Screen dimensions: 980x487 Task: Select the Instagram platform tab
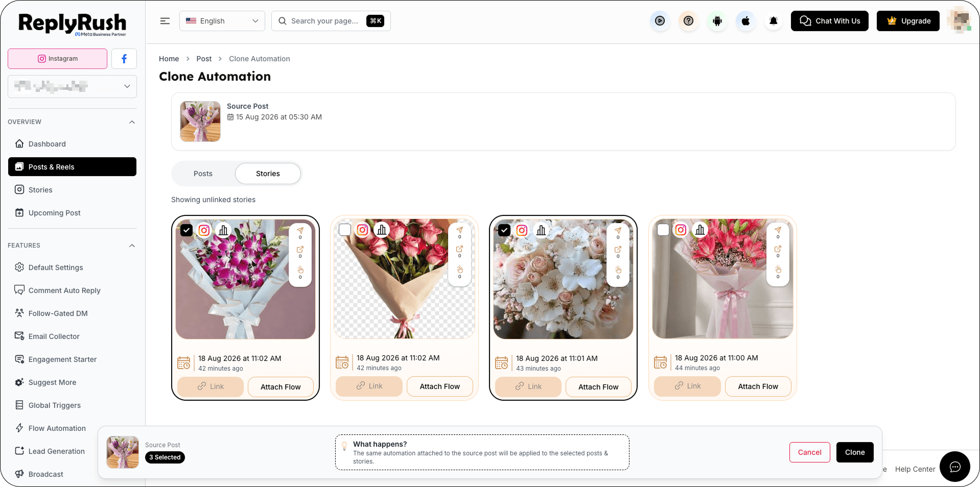tap(58, 59)
